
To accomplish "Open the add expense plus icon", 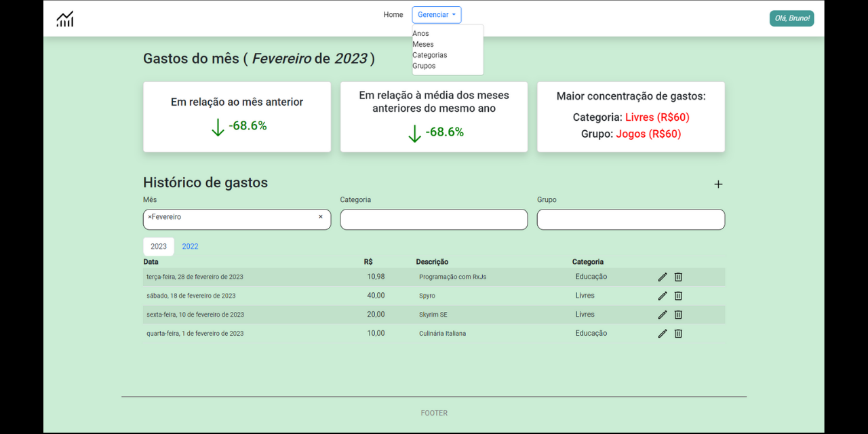I will click(717, 184).
